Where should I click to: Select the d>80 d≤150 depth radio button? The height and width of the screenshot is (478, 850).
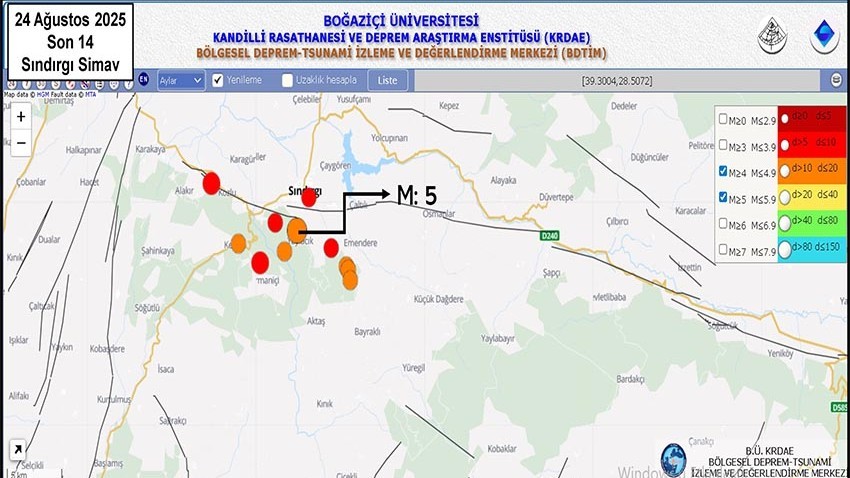[x=784, y=250]
